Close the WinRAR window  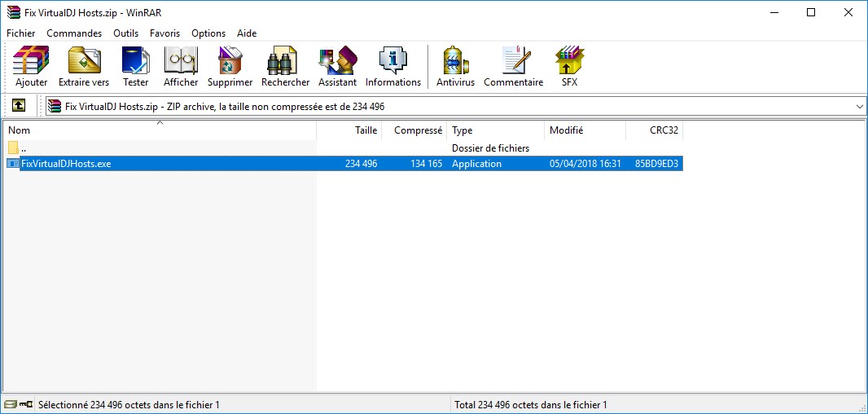[x=848, y=12]
